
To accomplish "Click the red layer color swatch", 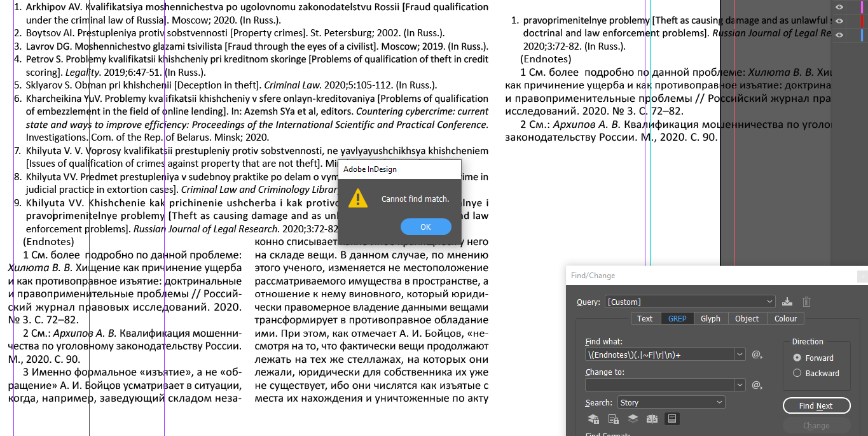I will point(862,21).
